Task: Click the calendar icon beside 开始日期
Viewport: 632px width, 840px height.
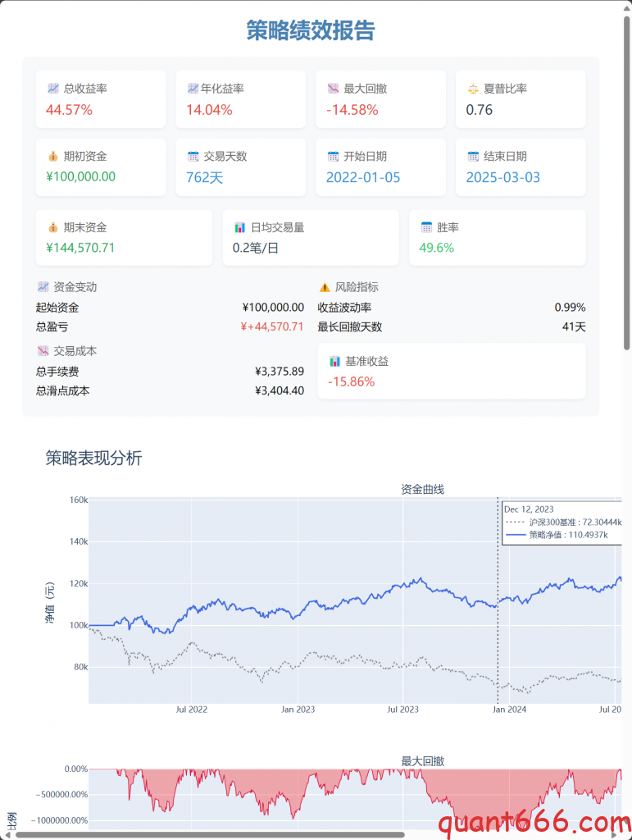Action: [x=333, y=157]
